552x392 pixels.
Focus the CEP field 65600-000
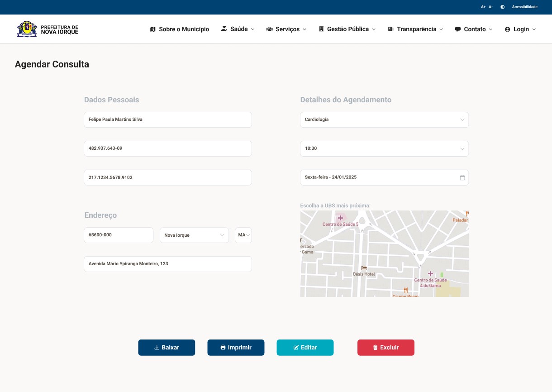[119, 235]
